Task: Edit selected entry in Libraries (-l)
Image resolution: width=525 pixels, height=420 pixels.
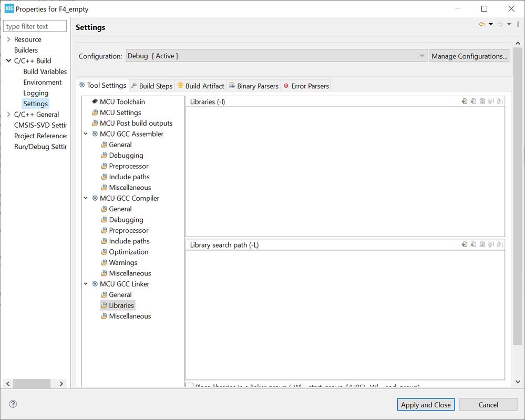Action: [x=482, y=101]
